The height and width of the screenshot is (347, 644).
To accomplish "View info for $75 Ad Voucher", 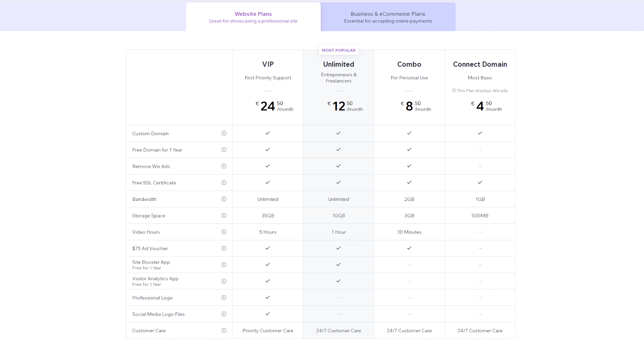I will pyautogui.click(x=224, y=248).
